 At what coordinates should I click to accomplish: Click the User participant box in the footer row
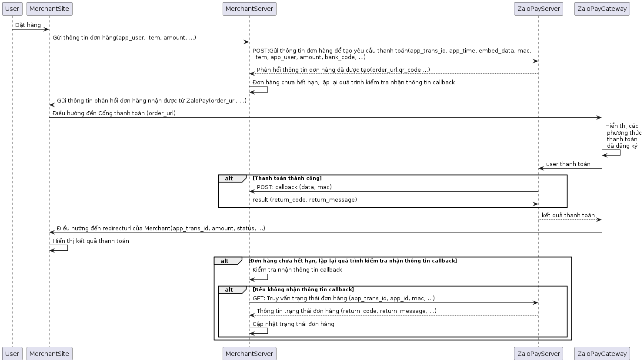tap(12, 353)
